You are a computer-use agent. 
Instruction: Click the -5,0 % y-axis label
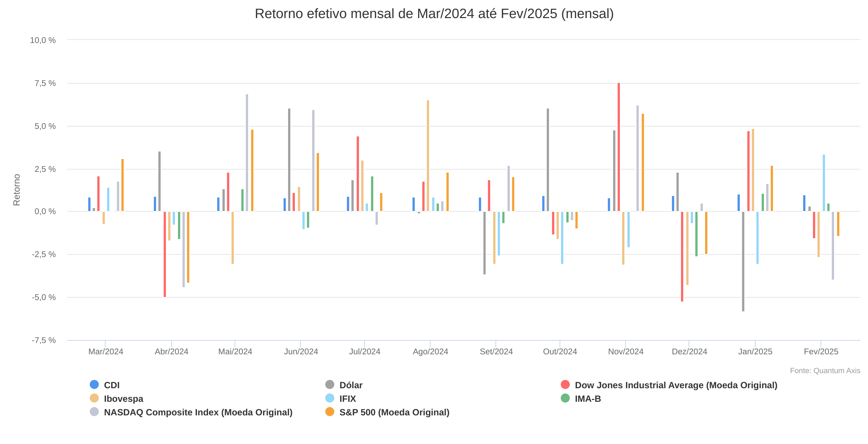click(x=44, y=297)
